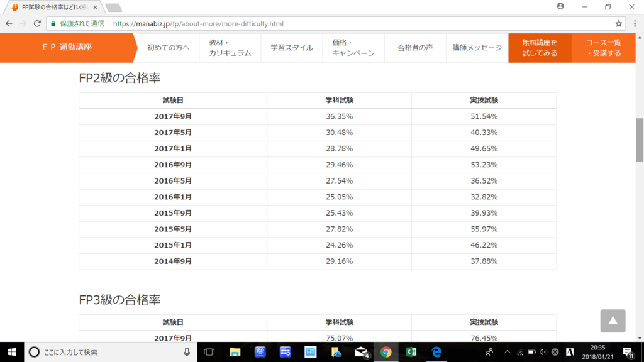644x362 pixels.
Task: Open the People icon in the system tray
Action: click(x=489, y=352)
